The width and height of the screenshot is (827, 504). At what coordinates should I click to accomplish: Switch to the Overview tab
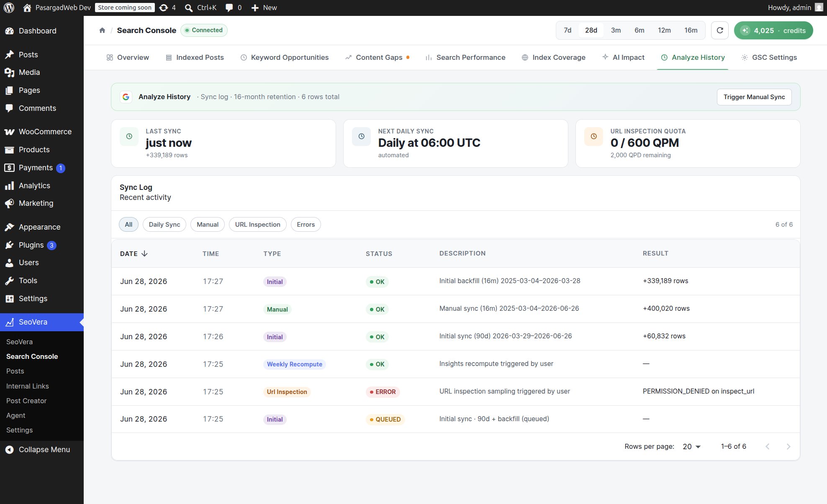click(128, 57)
